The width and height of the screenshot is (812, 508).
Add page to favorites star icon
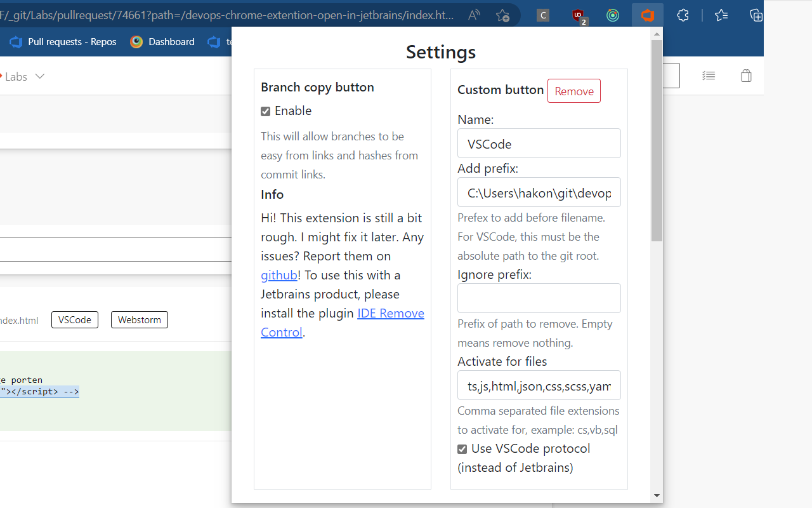pos(502,15)
